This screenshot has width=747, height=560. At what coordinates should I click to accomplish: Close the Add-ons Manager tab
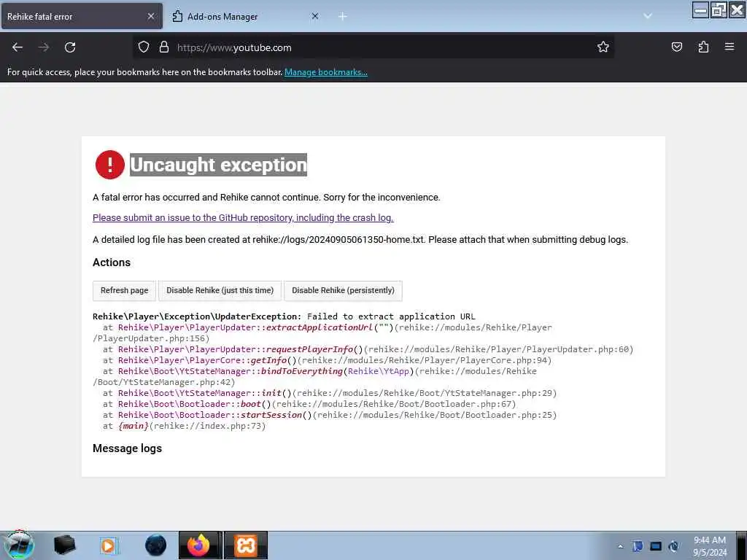(315, 16)
